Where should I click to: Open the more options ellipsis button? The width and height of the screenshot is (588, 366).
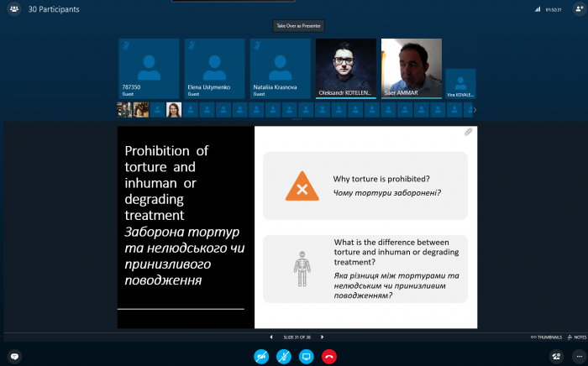click(x=576, y=356)
